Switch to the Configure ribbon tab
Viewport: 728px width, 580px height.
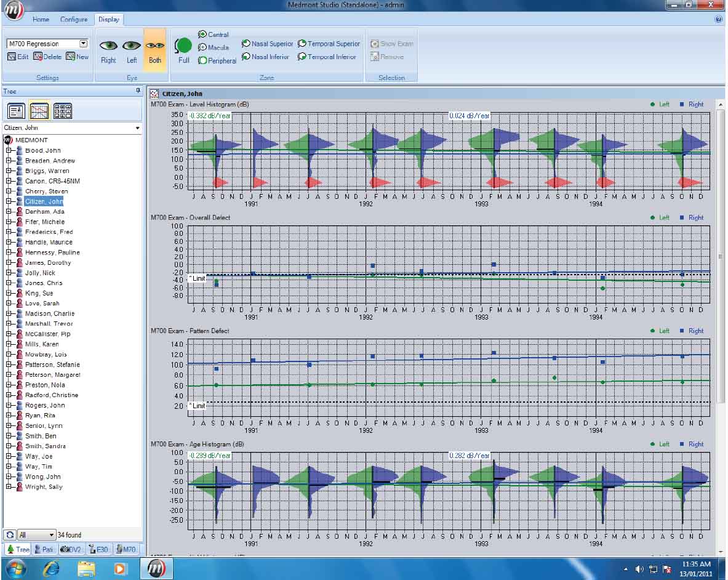pyautogui.click(x=74, y=20)
